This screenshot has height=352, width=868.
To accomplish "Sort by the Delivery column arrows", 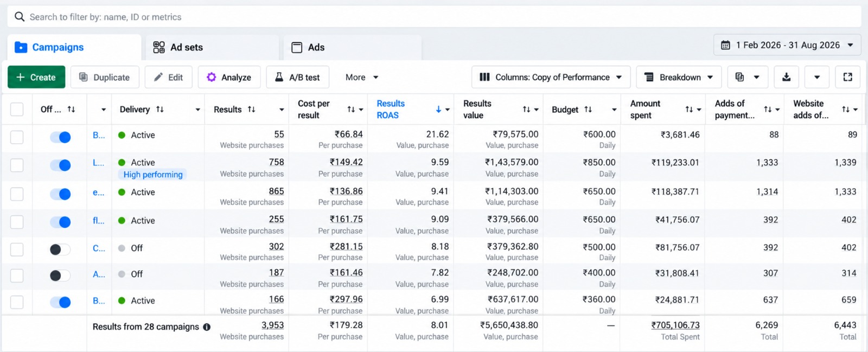I will pos(160,109).
